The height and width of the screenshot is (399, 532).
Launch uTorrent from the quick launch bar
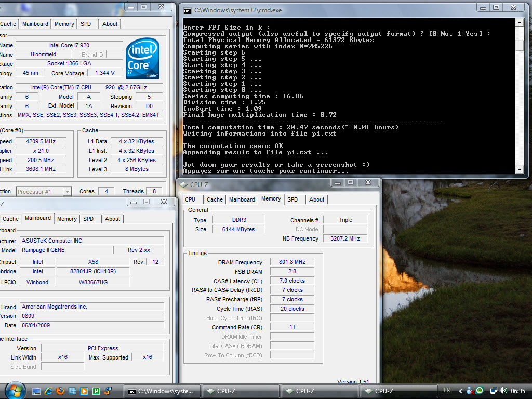point(96,391)
